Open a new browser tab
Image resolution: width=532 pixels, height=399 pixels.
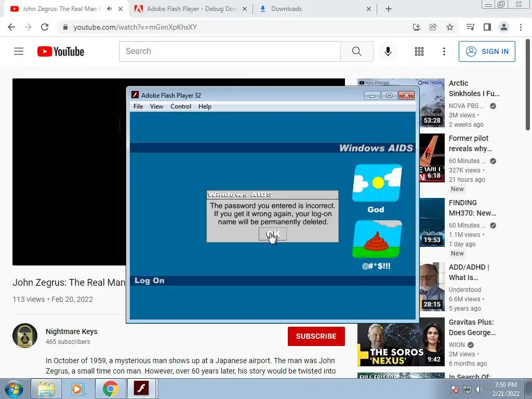[x=389, y=9]
